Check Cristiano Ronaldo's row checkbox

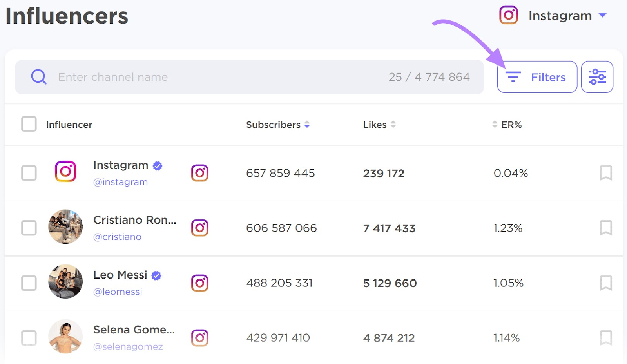[29, 228]
